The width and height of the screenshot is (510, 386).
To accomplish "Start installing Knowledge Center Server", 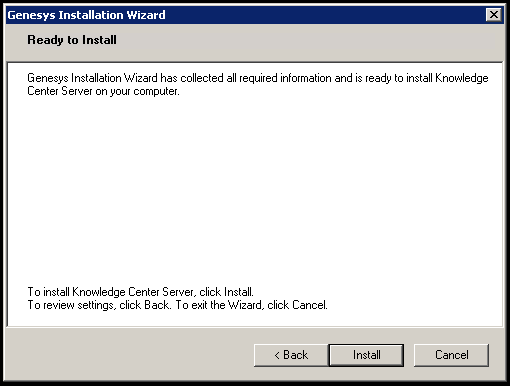I will point(366,355).
